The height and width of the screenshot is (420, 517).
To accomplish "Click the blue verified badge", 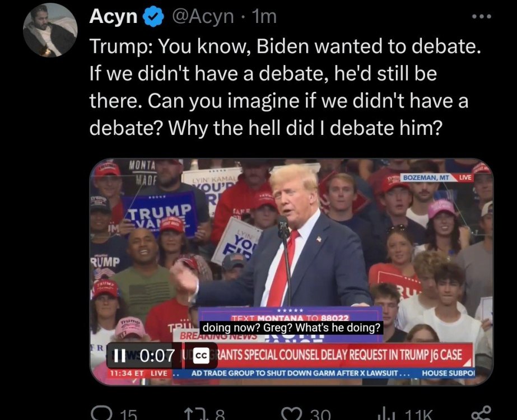I will [x=153, y=16].
